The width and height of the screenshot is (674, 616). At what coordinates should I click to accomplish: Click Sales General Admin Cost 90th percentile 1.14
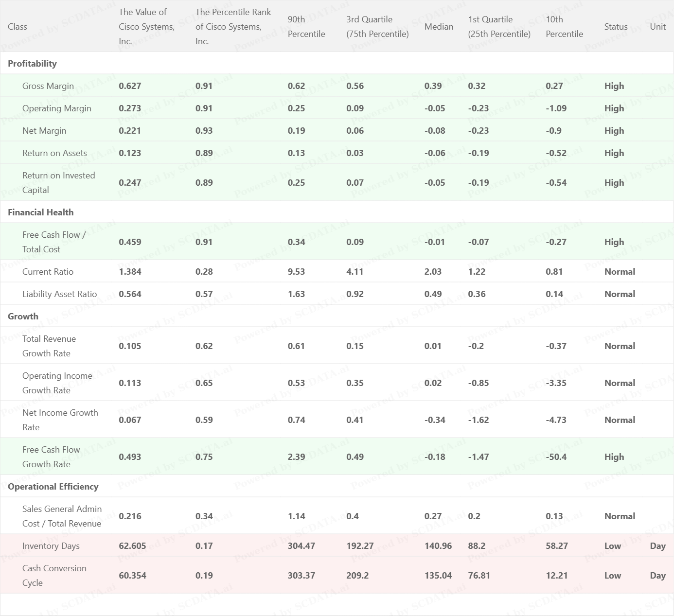pos(296,516)
